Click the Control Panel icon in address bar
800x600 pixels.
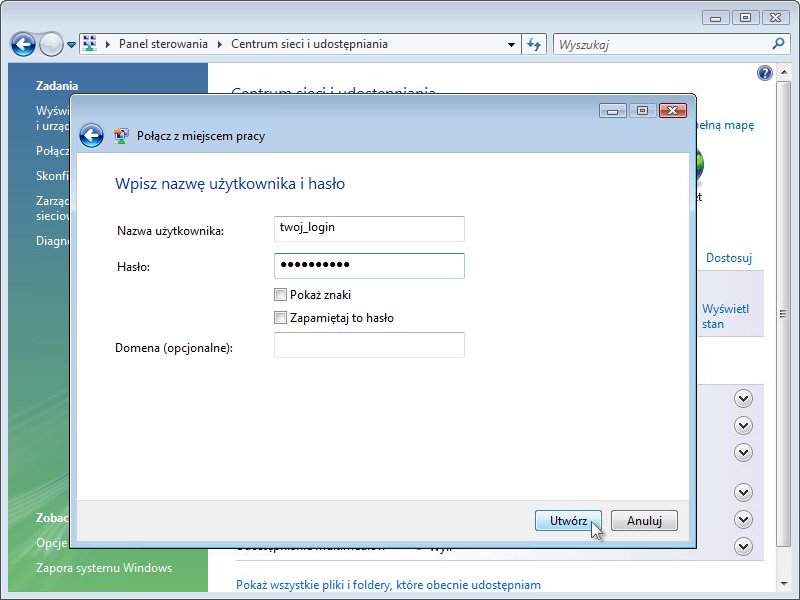point(89,44)
